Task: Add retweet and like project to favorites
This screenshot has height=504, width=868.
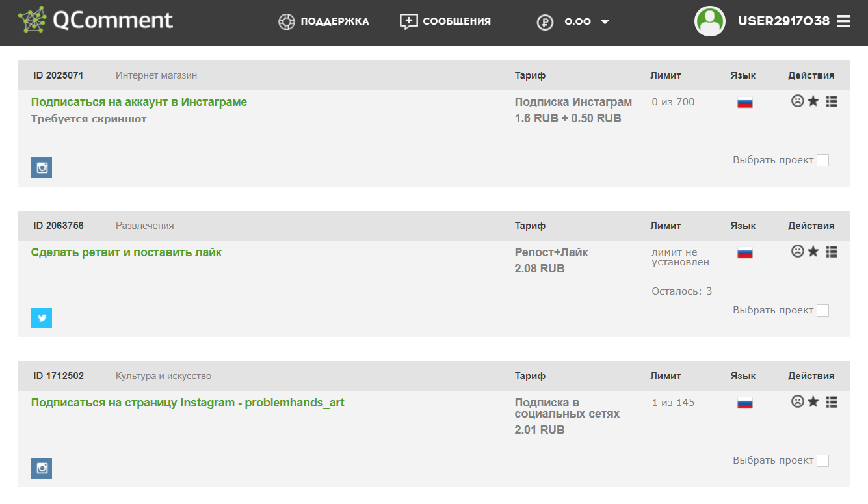Action: pyautogui.click(x=813, y=252)
